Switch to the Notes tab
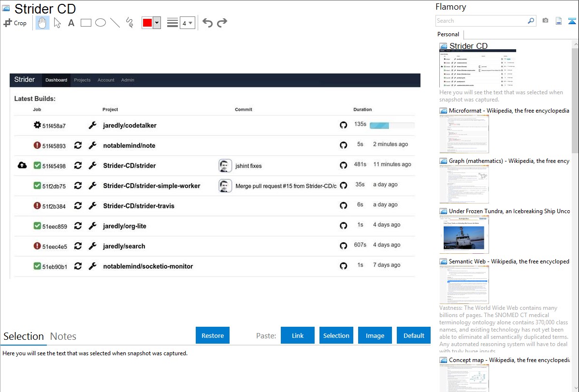 (63, 336)
